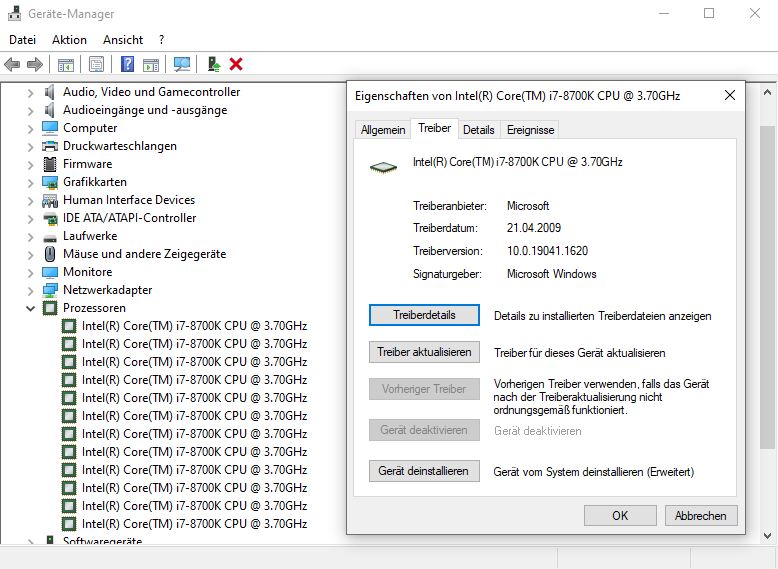Screen dimensions: 778x569
Task: Click the Monitore icon
Action: click(x=50, y=272)
